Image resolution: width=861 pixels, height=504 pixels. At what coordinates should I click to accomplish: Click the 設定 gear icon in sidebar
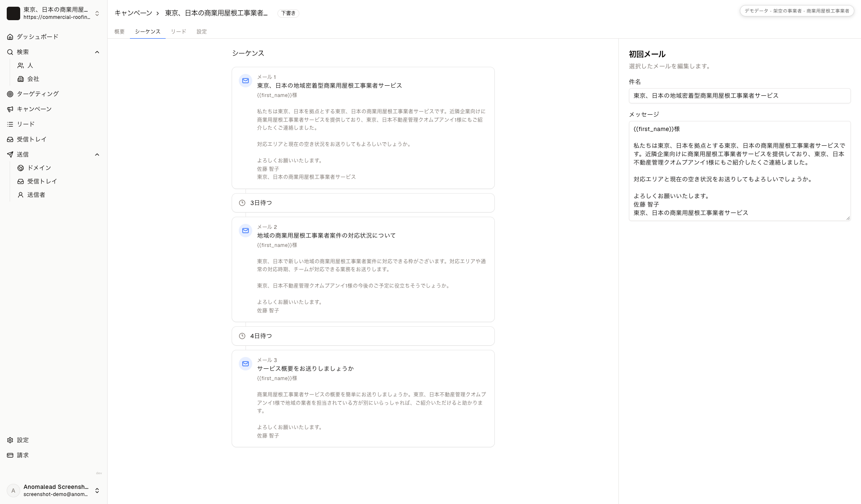coord(10,440)
